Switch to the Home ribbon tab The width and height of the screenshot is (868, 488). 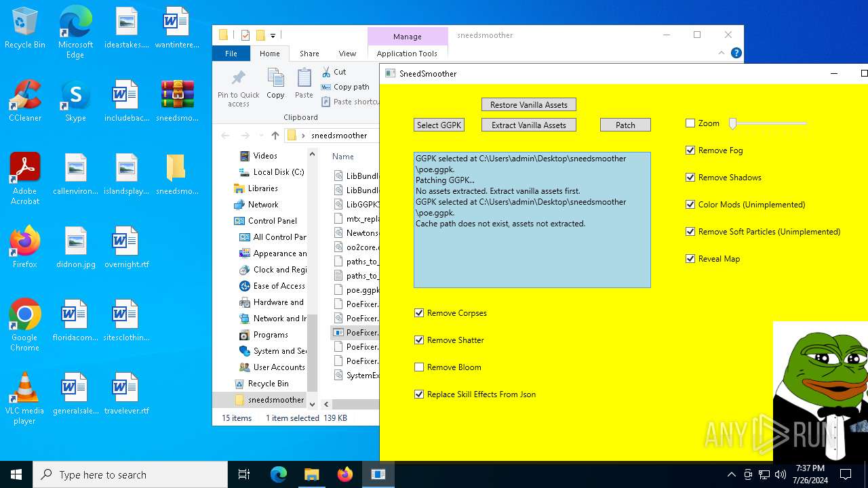pyautogui.click(x=269, y=54)
